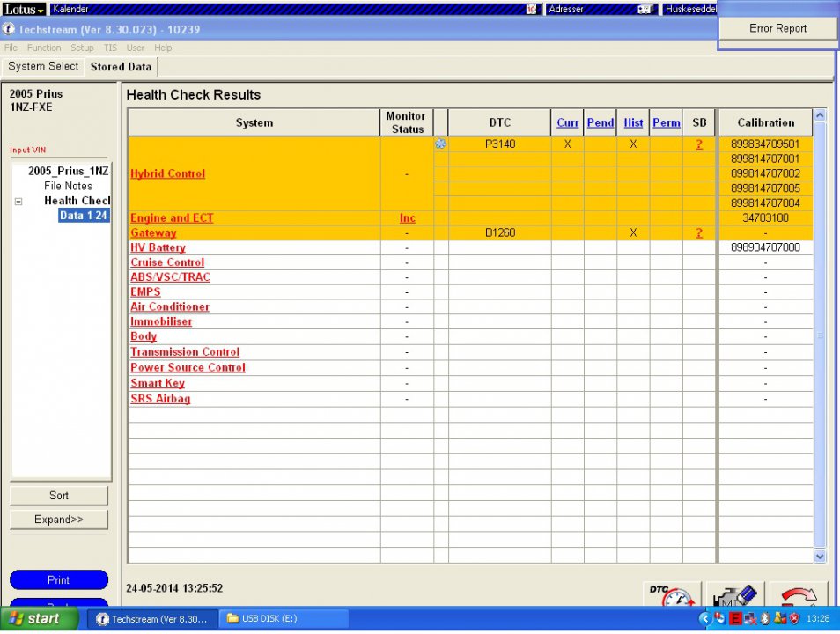Click the Bluetooth tray icon
The image size is (840, 634).
(765, 619)
